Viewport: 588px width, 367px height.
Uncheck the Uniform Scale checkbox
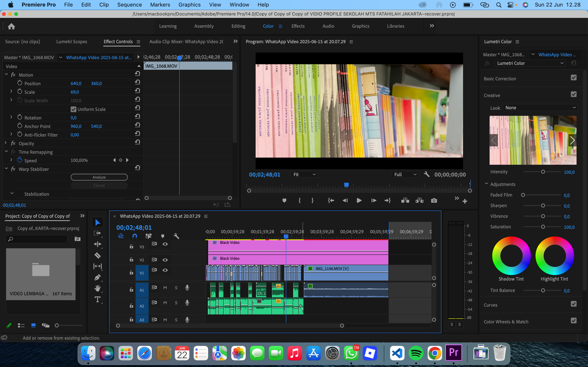click(73, 109)
